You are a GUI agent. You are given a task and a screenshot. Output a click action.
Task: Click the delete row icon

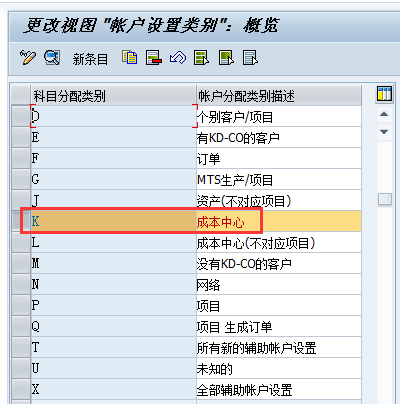[x=154, y=58]
